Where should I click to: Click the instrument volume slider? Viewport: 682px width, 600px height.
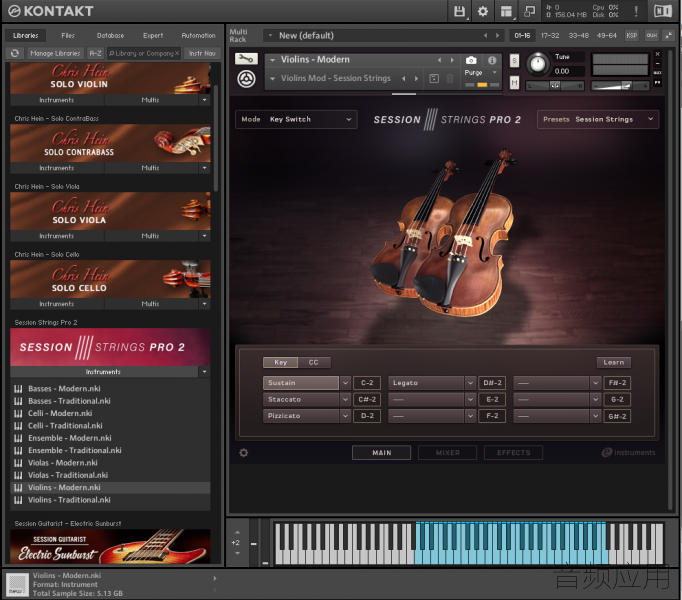pyautogui.click(x=620, y=86)
